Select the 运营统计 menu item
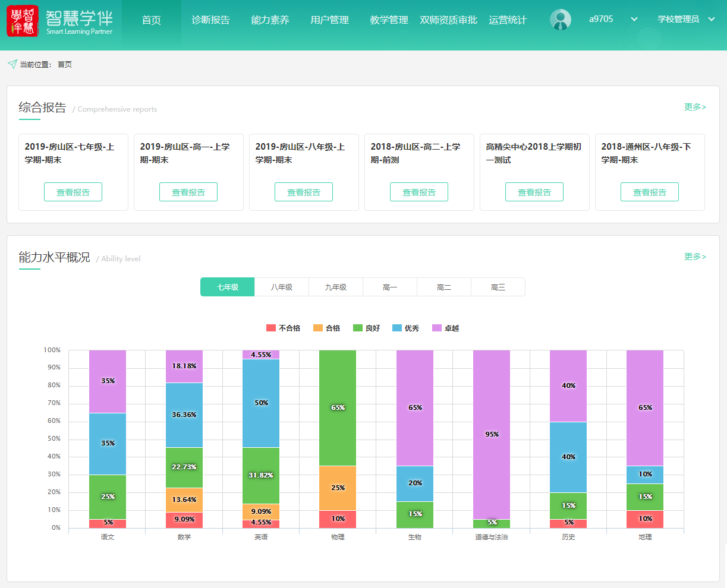Screen dimensions: 727x588 pyautogui.click(x=508, y=20)
